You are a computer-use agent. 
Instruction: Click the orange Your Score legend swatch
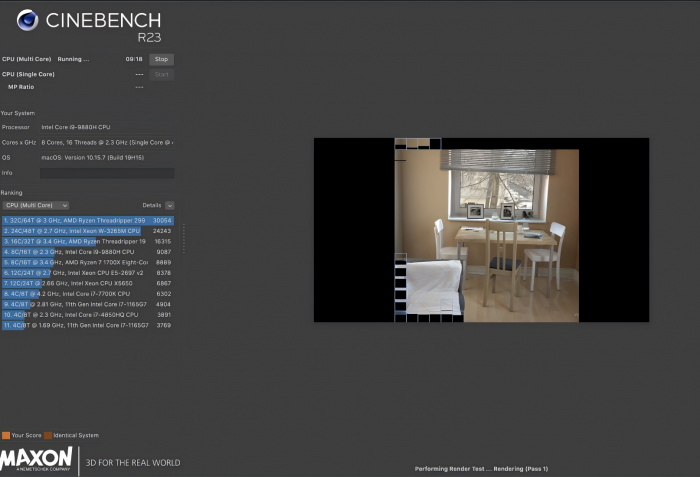(x=5, y=435)
